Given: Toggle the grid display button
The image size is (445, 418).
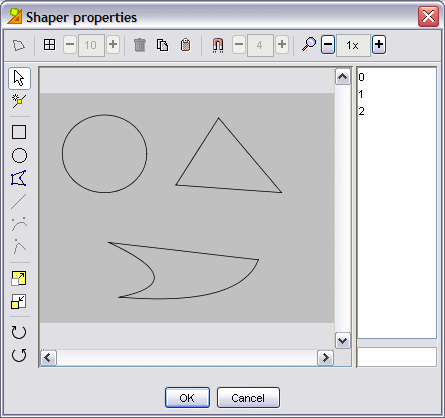Looking at the screenshot, I should click(x=49, y=45).
